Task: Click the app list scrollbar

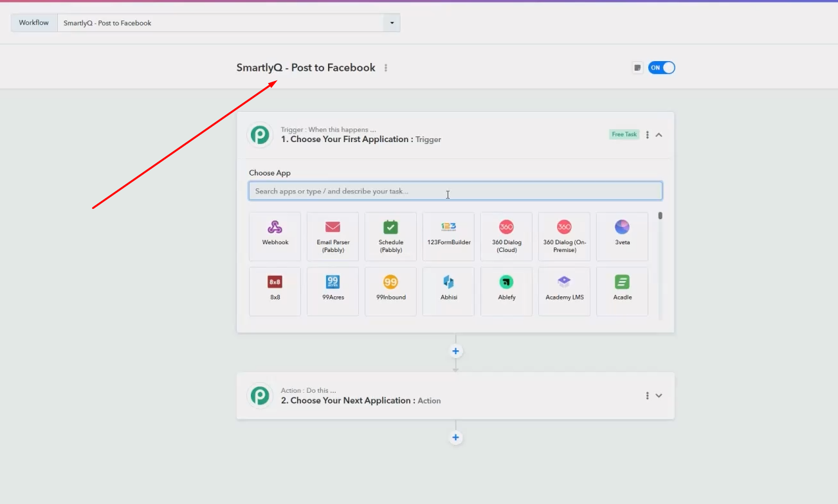Action: [660, 216]
